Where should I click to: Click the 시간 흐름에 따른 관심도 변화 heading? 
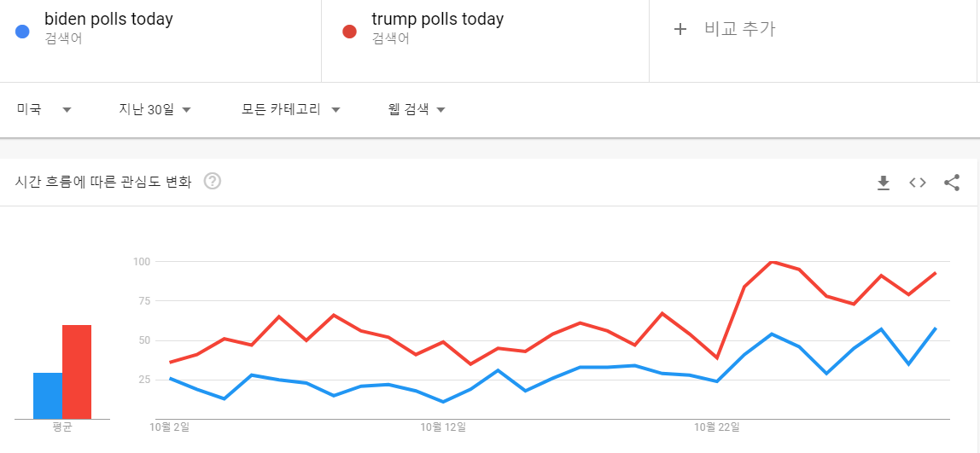coord(103,182)
